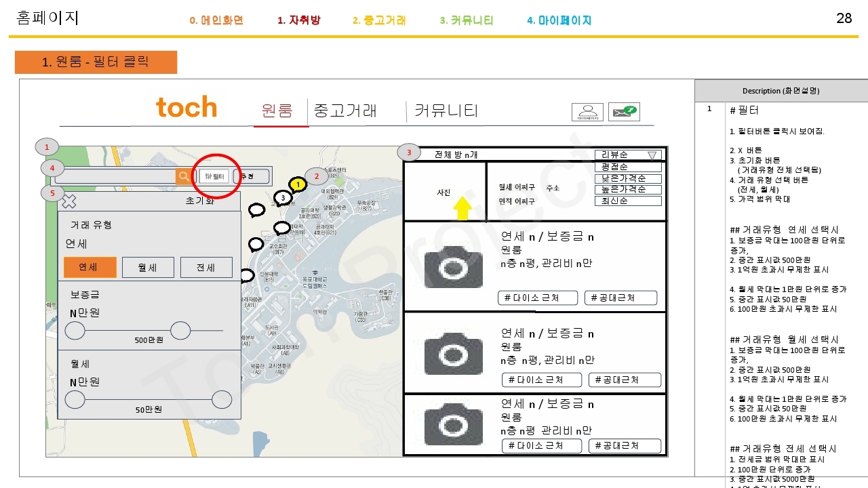Screen dimensions: 868x488
Task: Choose 평점순 from the sort list
Action: coord(628,167)
